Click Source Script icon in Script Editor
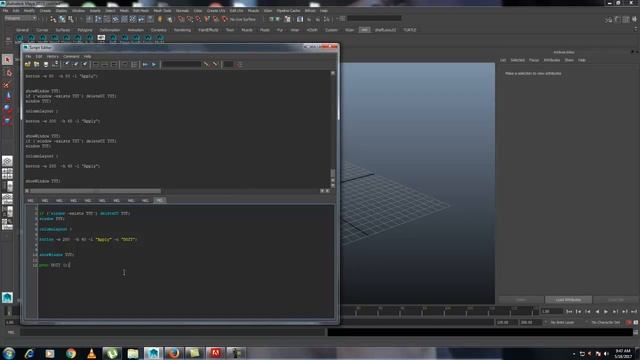640x360 pixels. [x=37, y=64]
